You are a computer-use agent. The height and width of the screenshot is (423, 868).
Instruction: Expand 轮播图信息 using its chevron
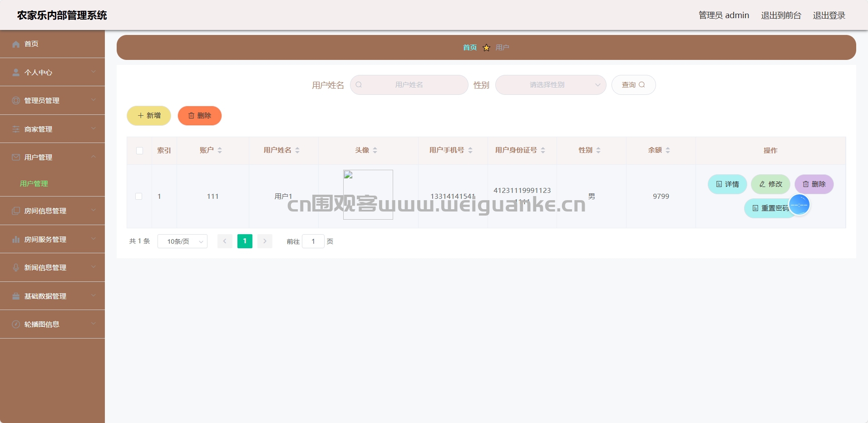[94, 324]
